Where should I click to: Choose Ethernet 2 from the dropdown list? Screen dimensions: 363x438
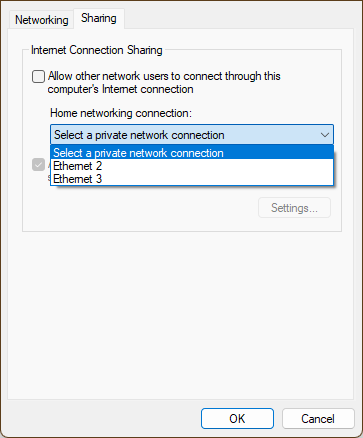click(x=192, y=166)
